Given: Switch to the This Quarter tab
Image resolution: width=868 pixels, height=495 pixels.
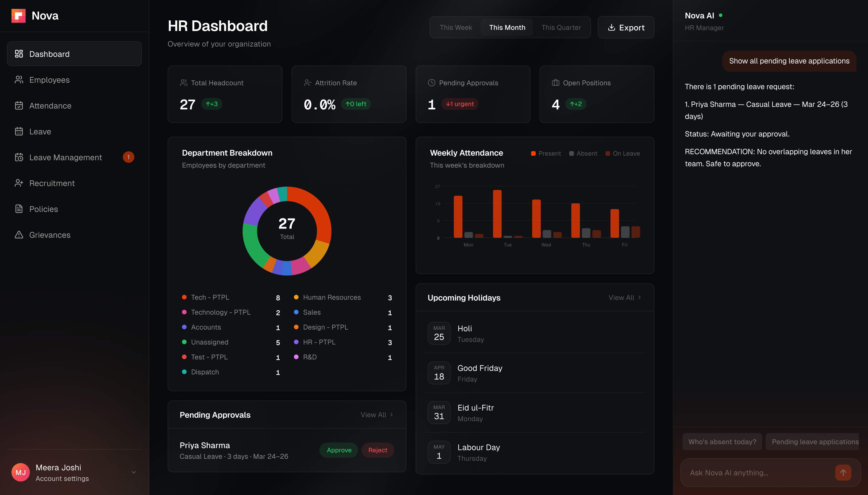Looking at the screenshot, I should coord(561,28).
